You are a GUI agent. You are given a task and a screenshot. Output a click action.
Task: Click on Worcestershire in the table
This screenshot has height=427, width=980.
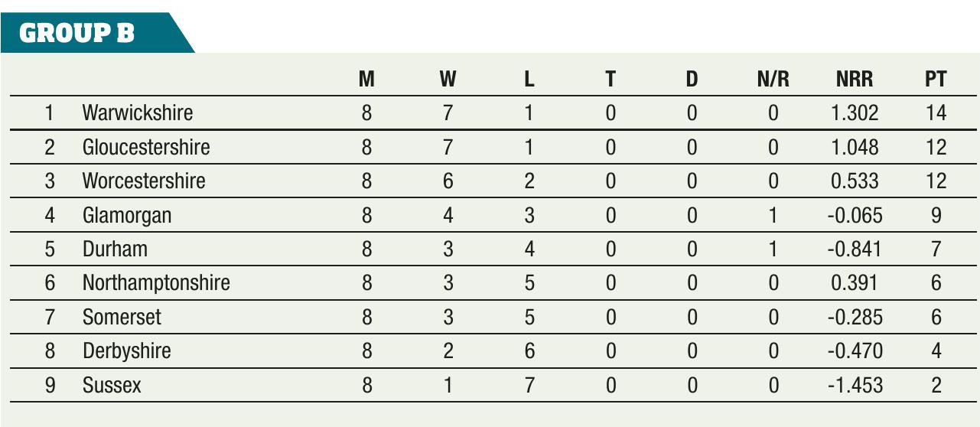[144, 181]
